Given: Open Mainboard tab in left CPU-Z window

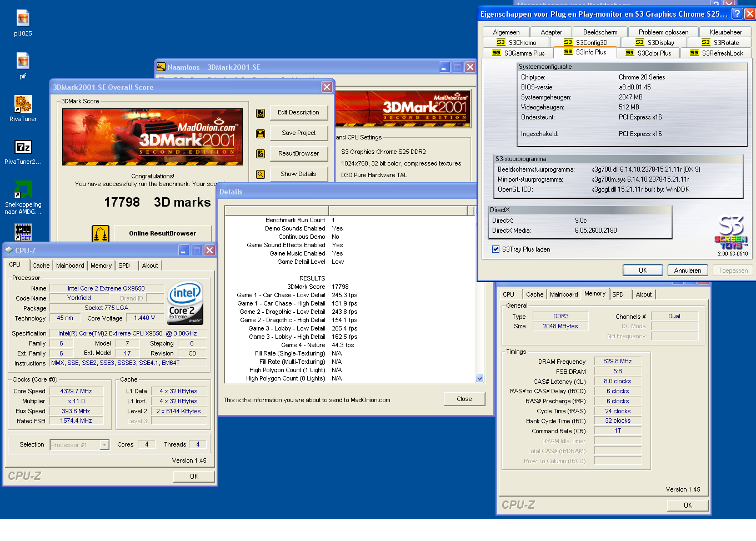Looking at the screenshot, I should click(x=70, y=266).
